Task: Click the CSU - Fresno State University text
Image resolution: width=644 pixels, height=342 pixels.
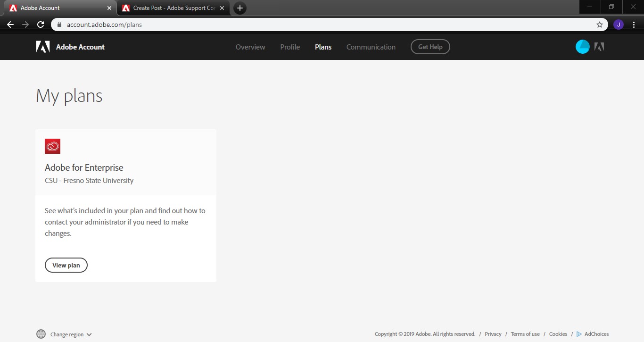Action: pos(89,181)
